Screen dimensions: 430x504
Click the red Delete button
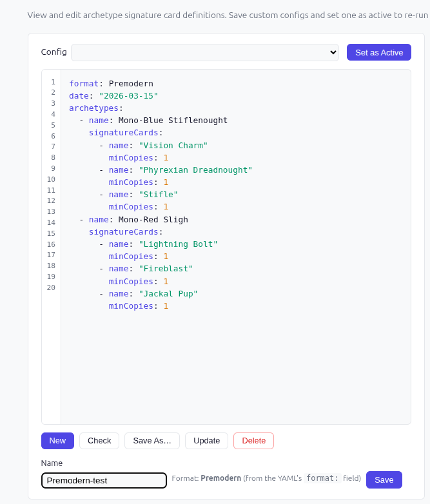254,441
